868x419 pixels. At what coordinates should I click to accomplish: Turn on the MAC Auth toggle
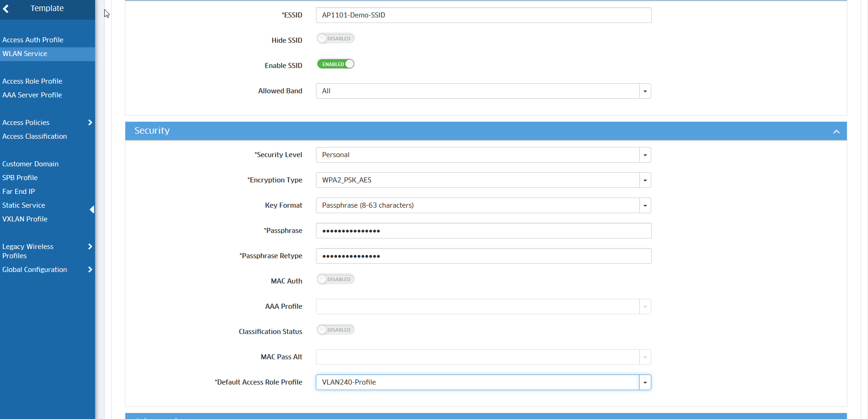coord(335,279)
